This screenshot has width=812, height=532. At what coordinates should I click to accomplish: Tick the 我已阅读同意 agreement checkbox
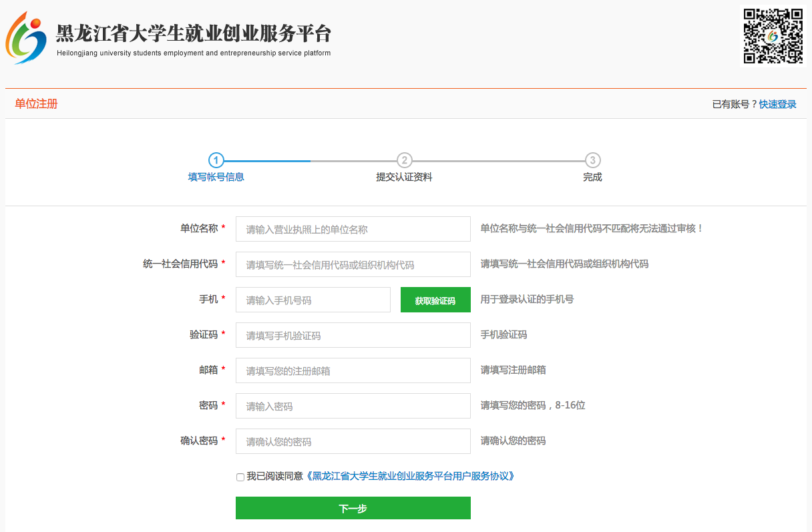(240, 477)
